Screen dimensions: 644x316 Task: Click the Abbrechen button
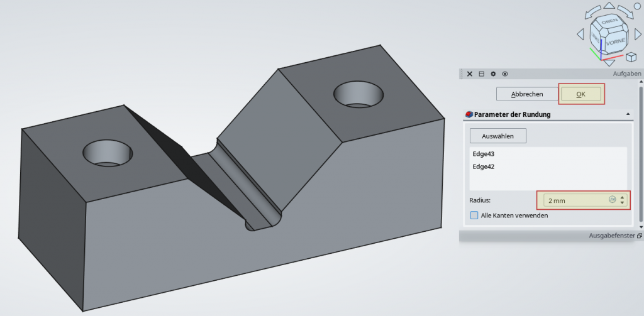(527, 94)
